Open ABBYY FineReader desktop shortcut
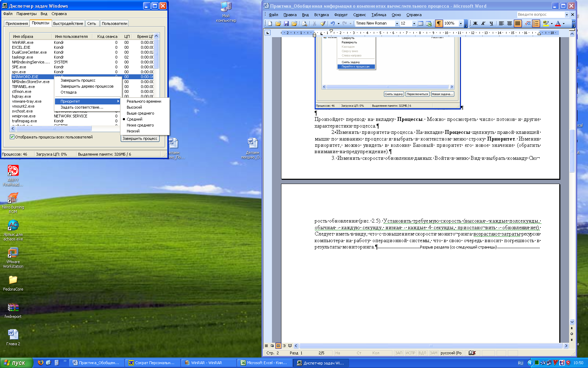The width and height of the screenshot is (588, 368). pyautogui.click(x=13, y=176)
